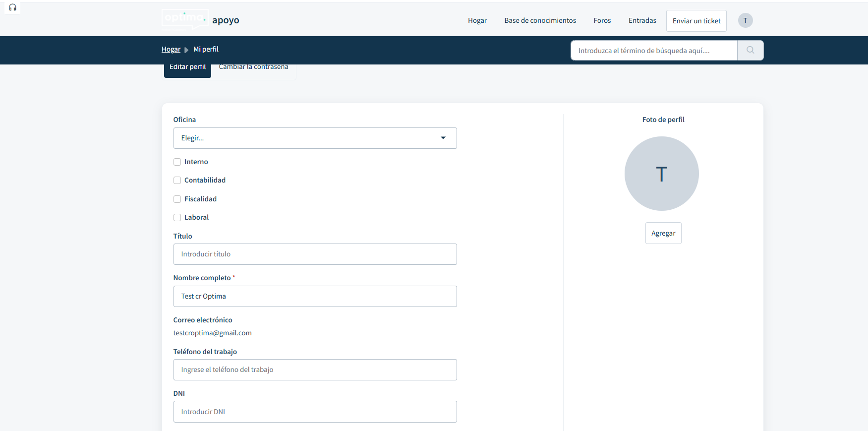This screenshot has height=431, width=868.
Task: Toggle the Interno checkbox
Action: (177, 162)
